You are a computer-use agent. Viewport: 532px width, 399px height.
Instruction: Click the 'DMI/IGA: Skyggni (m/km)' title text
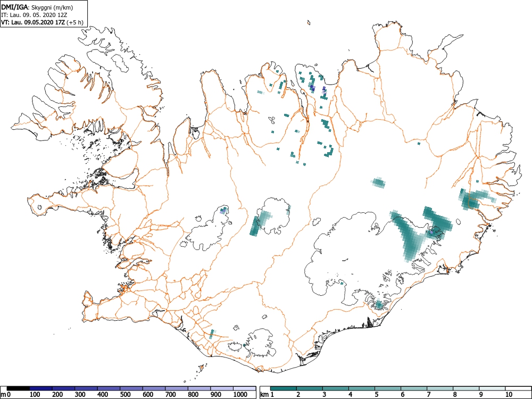(x=37, y=7)
